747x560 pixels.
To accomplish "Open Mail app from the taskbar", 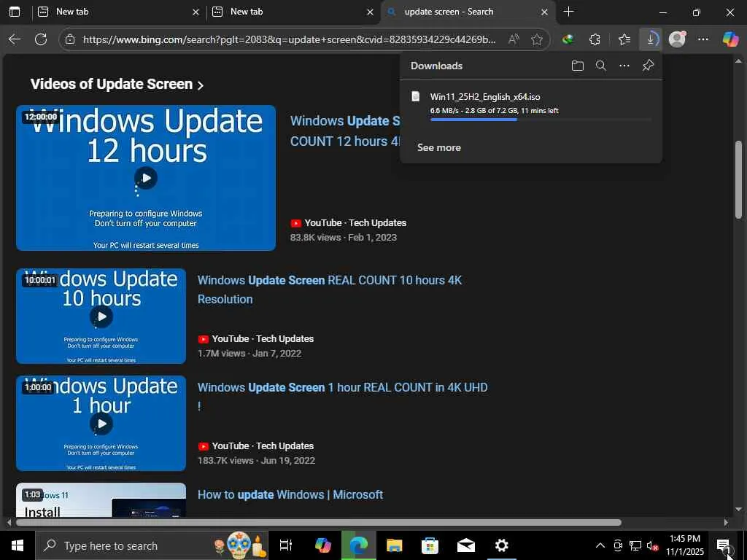I will pyautogui.click(x=465, y=545).
